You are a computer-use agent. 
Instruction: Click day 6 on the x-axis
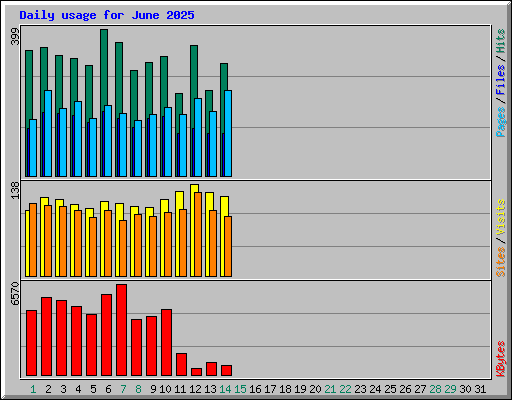(x=108, y=389)
